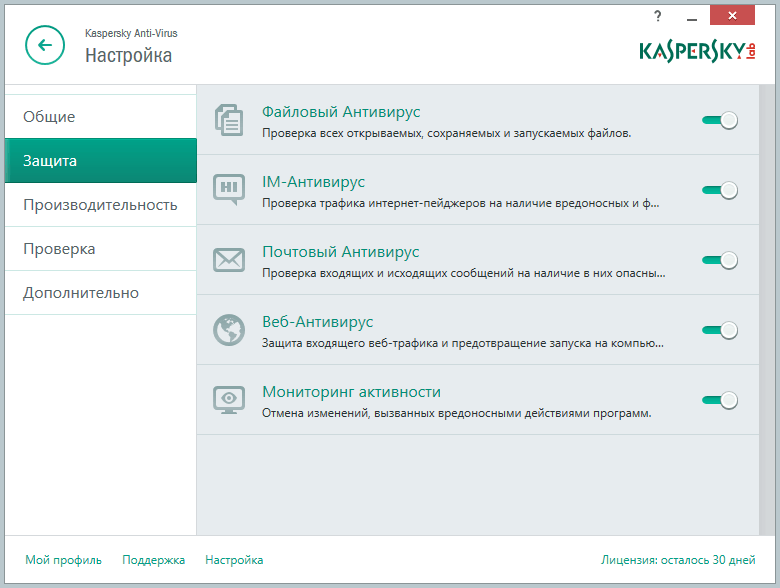Viewport: 780px width, 588px height.
Task: Click the vertical scrollbar on right
Action: pos(767,310)
